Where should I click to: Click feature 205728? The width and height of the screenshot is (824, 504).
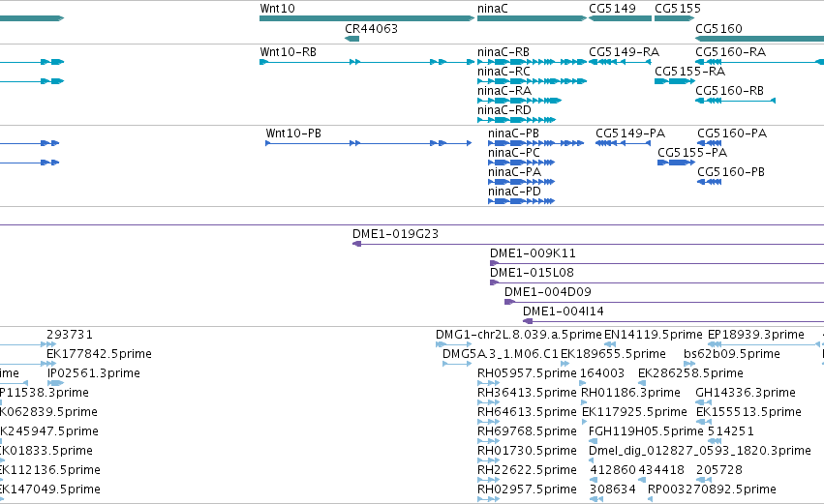pos(703,480)
